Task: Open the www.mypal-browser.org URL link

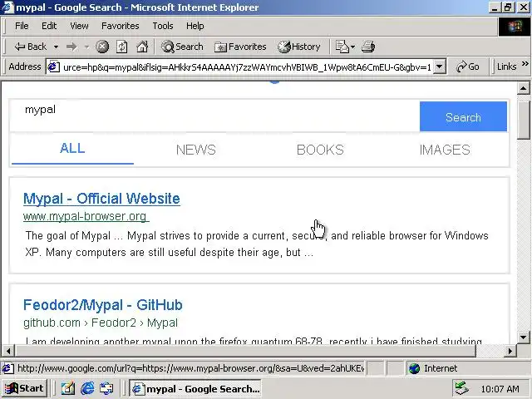Action: click(x=86, y=216)
